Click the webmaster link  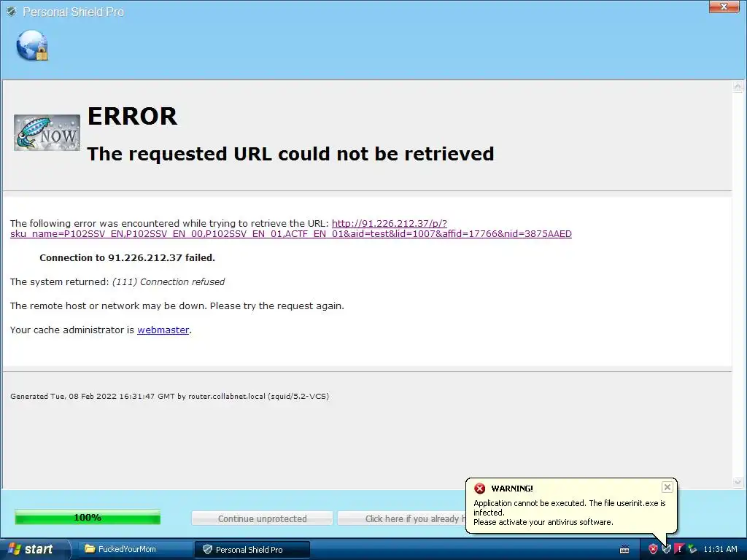click(163, 330)
